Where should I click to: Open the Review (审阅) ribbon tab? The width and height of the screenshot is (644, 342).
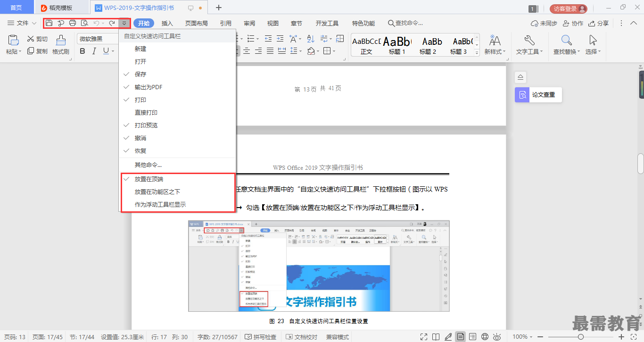249,23
